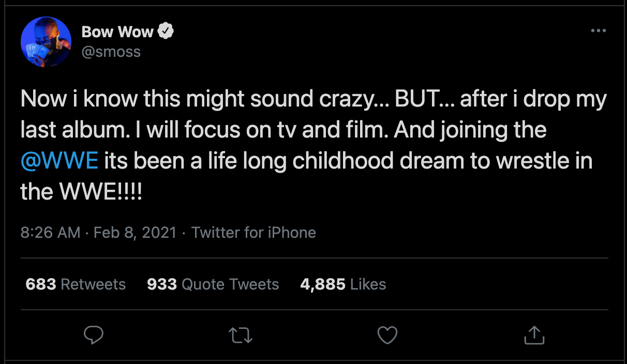The height and width of the screenshot is (364, 627).
Task: Click the Feb 8, 2021 timestamp
Action: click(x=135, y=233)
